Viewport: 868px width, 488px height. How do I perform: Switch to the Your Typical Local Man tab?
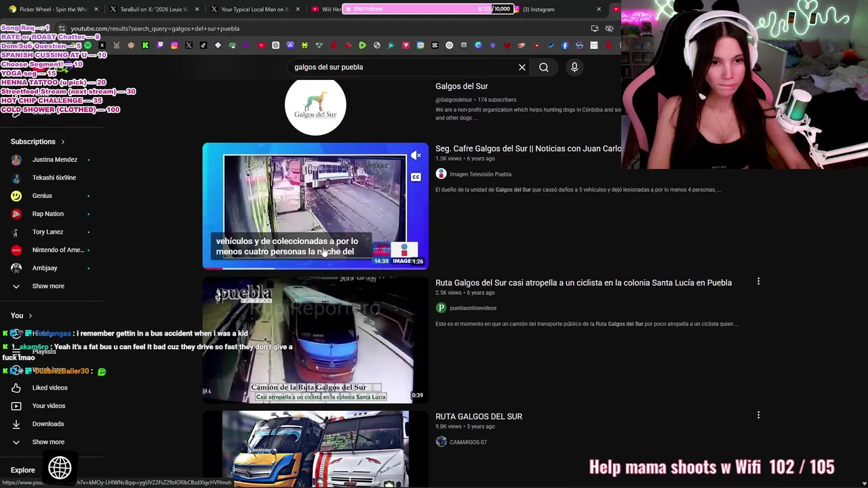click(254, 9)
